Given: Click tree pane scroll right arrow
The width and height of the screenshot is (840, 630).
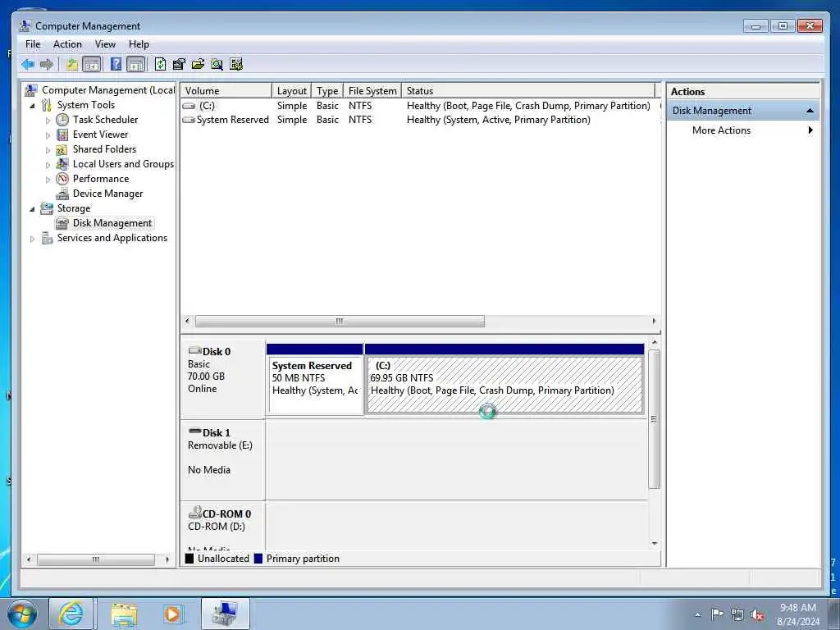Looking at the screenshot, I should click(x=167, y=559).
